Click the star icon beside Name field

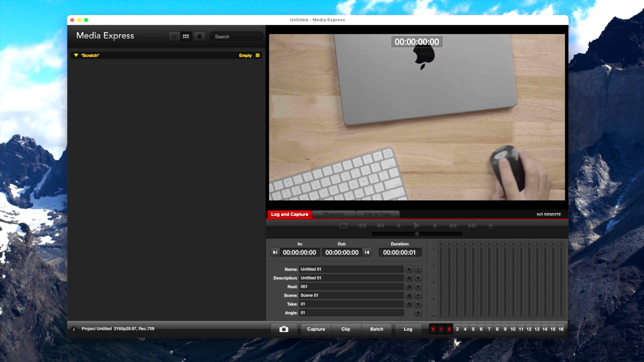point(409,269)
